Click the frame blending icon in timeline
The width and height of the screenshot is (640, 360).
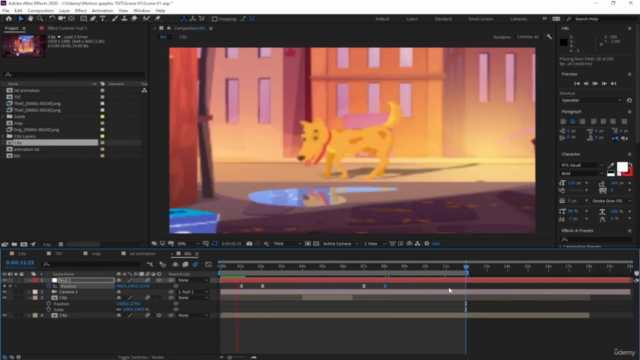point(185,264)
